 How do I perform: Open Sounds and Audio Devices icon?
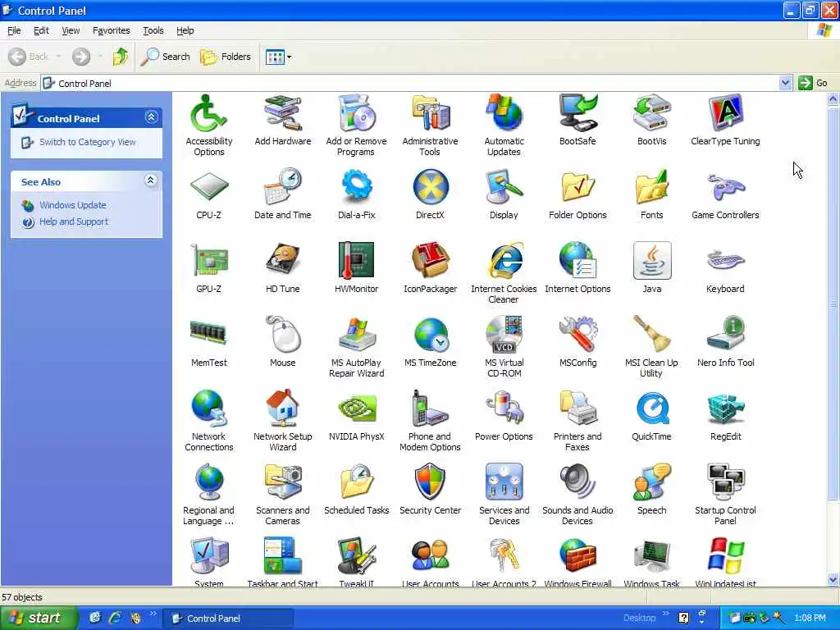pyautogui.click(x=577, y=482)
